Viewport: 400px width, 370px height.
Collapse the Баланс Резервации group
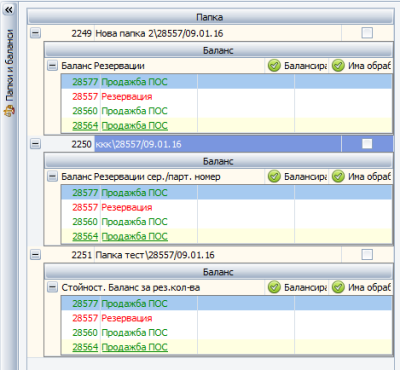click(x=52, y=66)
